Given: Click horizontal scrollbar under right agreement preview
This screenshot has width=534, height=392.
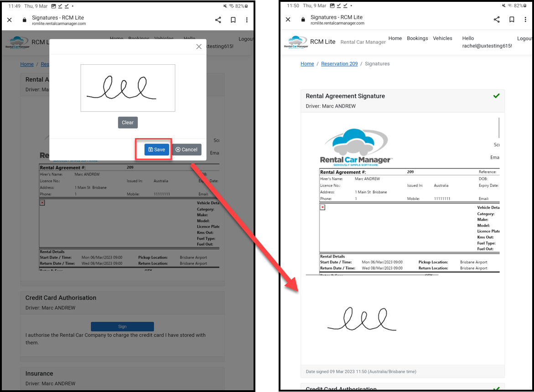Looking at the screenshot, I should click(x=372, y=274).
